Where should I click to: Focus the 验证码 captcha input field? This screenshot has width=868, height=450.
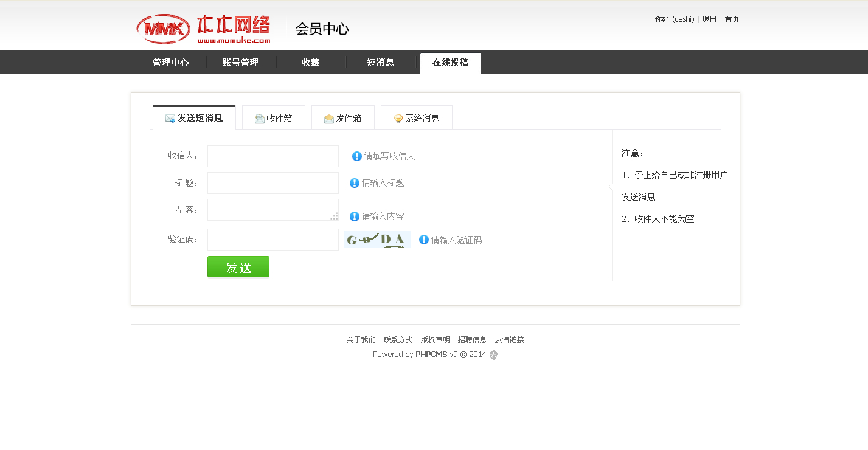273,240
